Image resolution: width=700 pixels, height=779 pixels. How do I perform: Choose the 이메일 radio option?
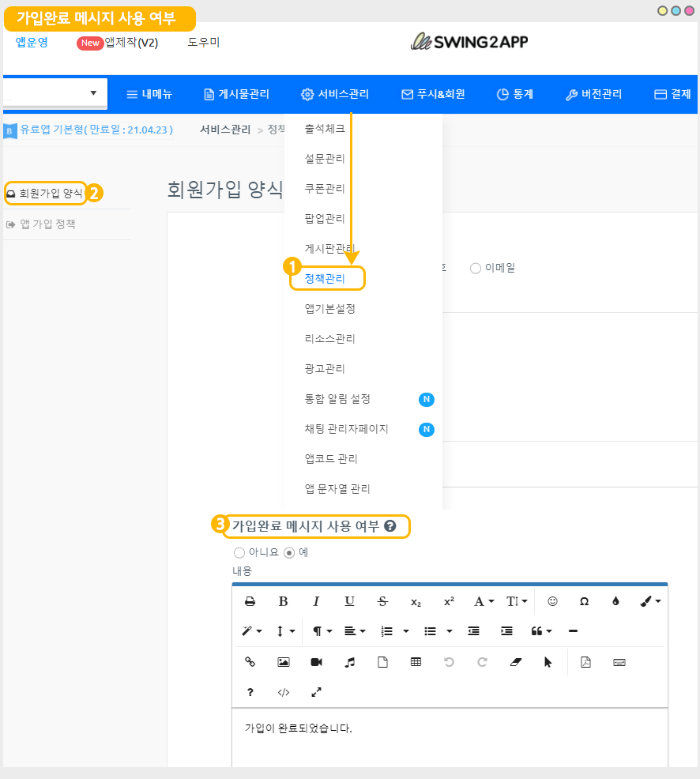[x=476, y=268]
